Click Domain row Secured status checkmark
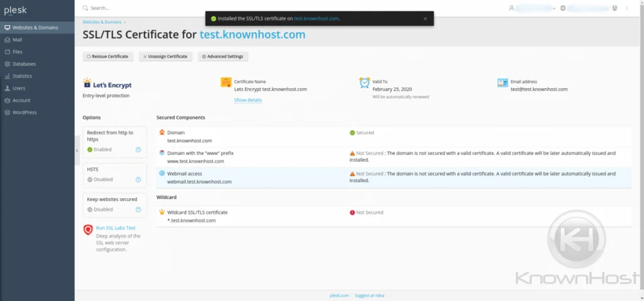This screenshot has height=301, width=644. tap(352, 133)
